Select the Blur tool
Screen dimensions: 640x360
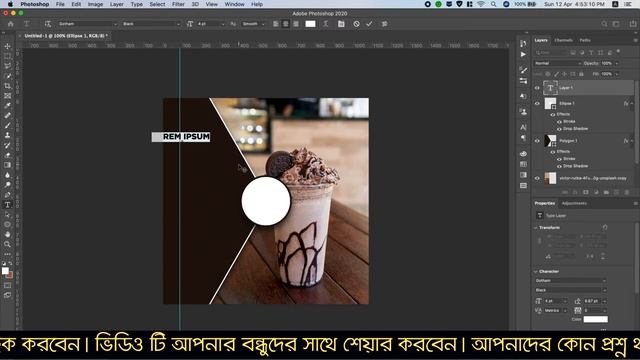(x=7, y=175)
